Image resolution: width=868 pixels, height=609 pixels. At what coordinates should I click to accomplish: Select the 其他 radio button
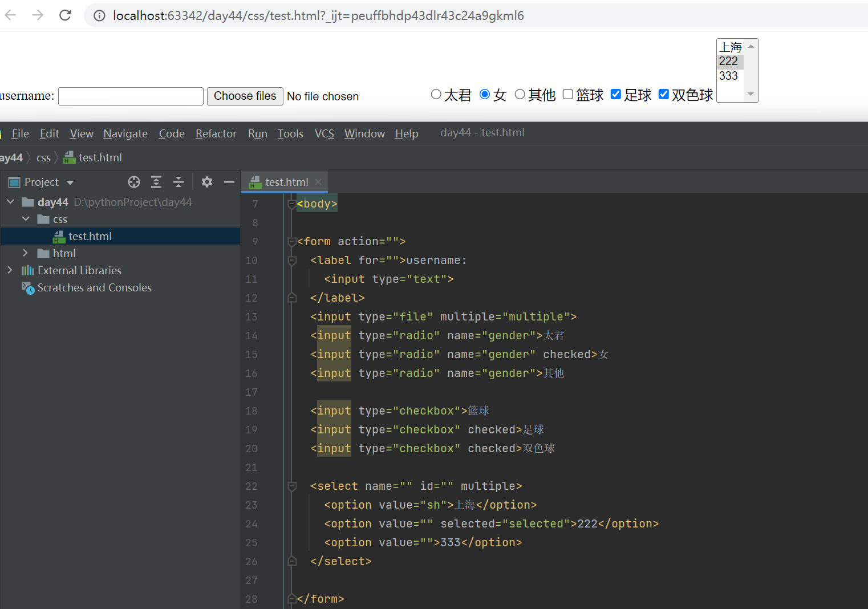pyautogui.click(x=520, y=94)
